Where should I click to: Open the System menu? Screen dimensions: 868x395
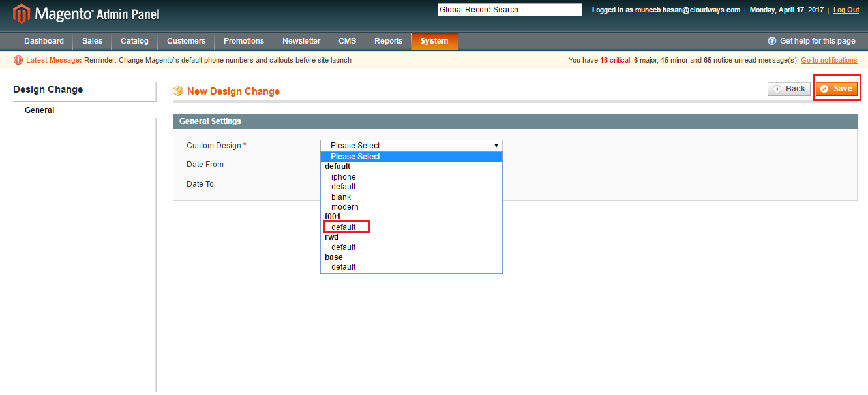434,41
